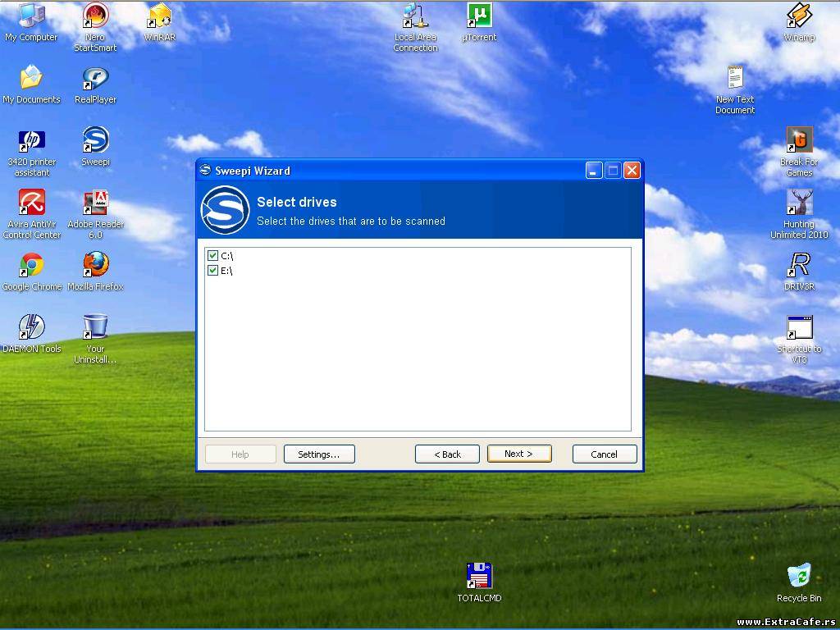Image resolution: width=840 pixels, height=630 pixels.
Task: Click the C:\ drive label text
Action: coord(227,256)
